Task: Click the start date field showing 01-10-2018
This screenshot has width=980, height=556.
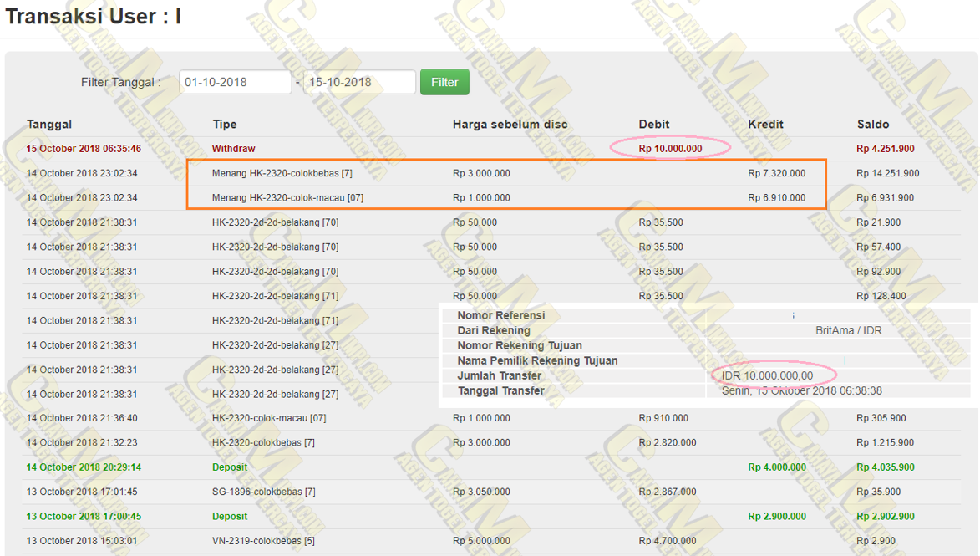Action: coord(235,82)
